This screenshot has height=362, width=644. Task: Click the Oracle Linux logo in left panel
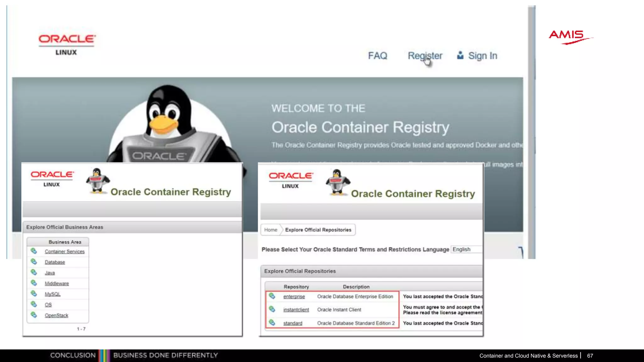click(x=52, y=179)
